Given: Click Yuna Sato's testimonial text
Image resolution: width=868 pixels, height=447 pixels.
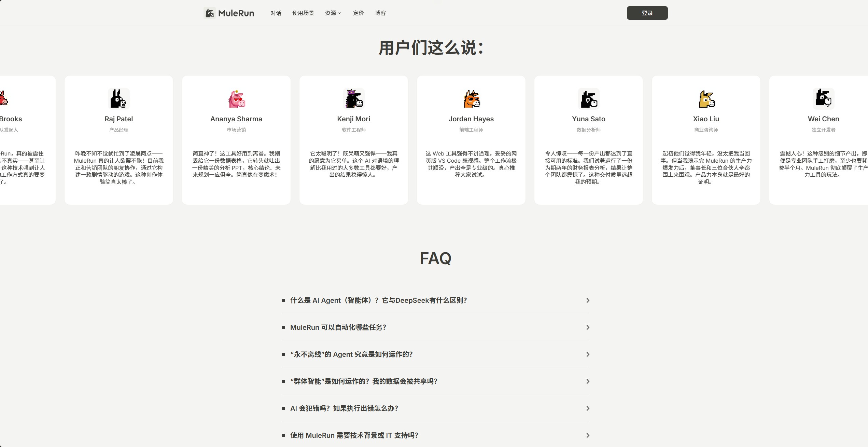Looking at the screenshot, I should (589, 168).
